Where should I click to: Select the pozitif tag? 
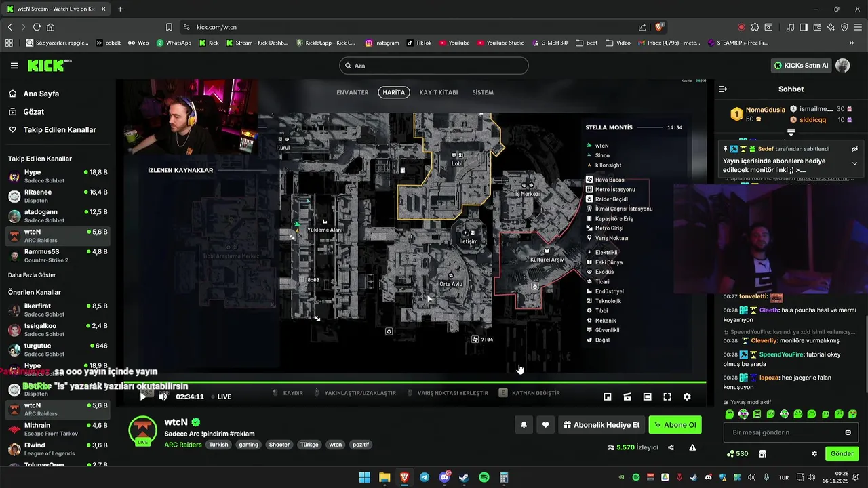(361, 445)
